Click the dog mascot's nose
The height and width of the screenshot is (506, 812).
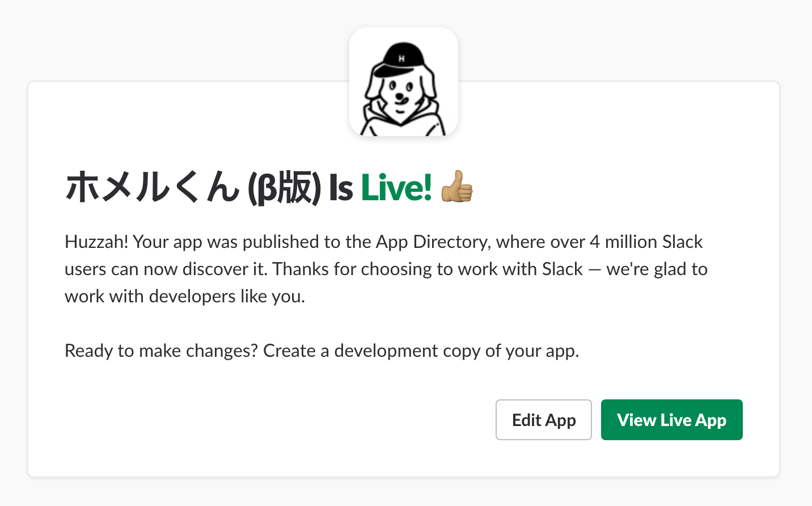(x=401, y=97)
